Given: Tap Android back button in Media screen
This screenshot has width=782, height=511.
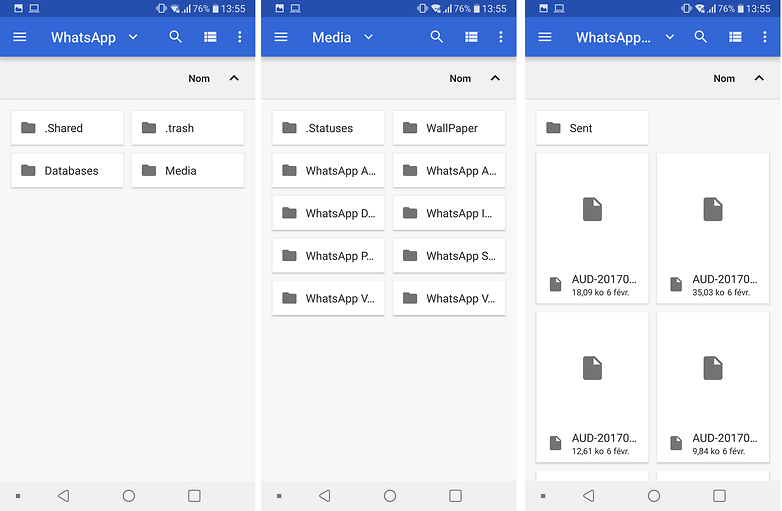Looking at the screenshot, I should click(x=325, y=496).
